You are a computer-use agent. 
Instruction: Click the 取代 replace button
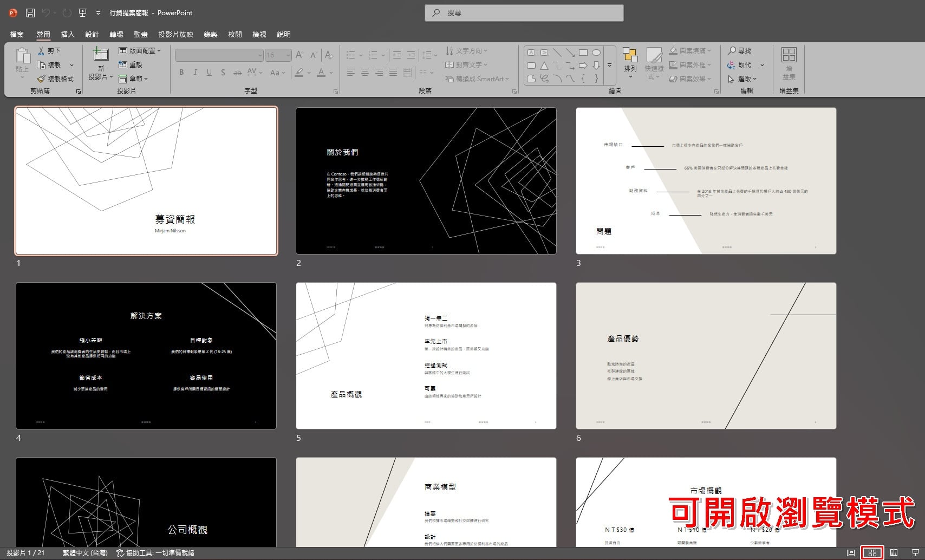tap(739, 64)
